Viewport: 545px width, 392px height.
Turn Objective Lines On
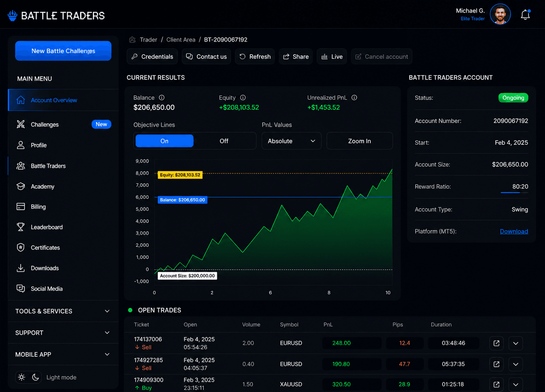[x=164, y=141]
